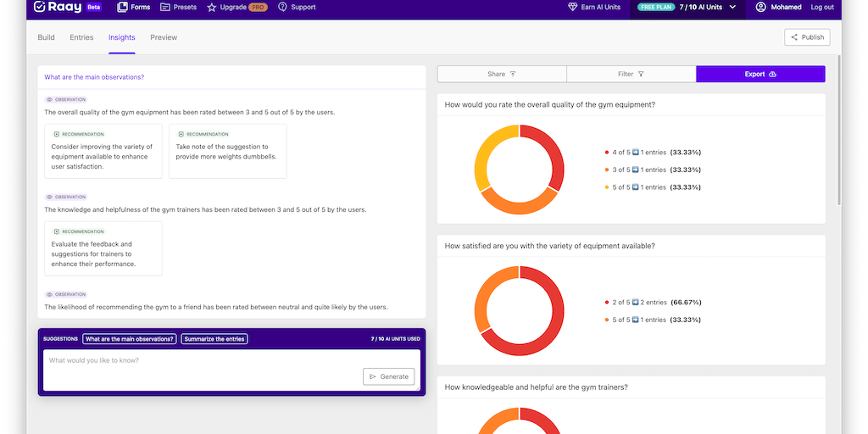This screenshot has width=868, height=434.
Task: Switch to the Build tab
Action: pyautogui.click(x=46, y=37)
